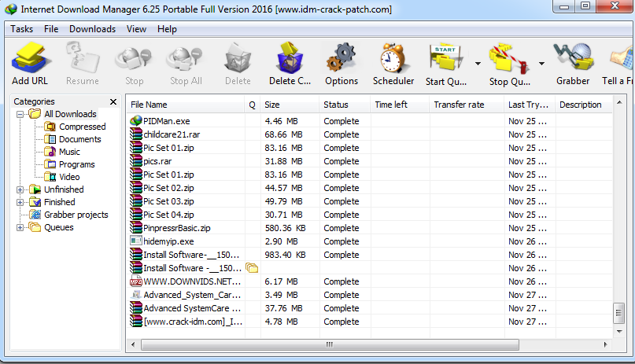Click the vertical scrollbar down arrow
The width and height of the screenshot is (635, 364).
pyautogui.click(x=619, y=331)
